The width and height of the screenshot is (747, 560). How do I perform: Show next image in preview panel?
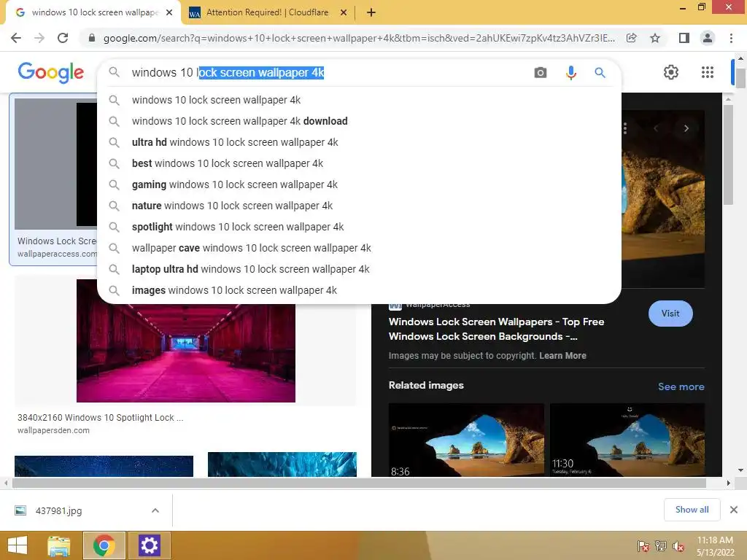click(x=686, y=128)
